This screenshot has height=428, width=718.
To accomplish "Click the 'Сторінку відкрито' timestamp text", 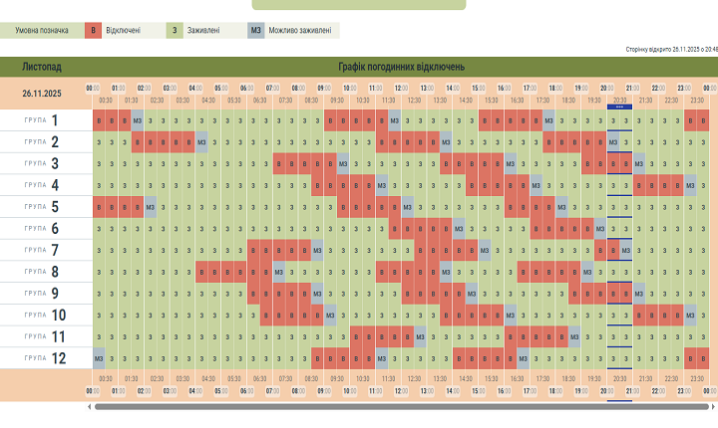I will [x=670, y=48].
